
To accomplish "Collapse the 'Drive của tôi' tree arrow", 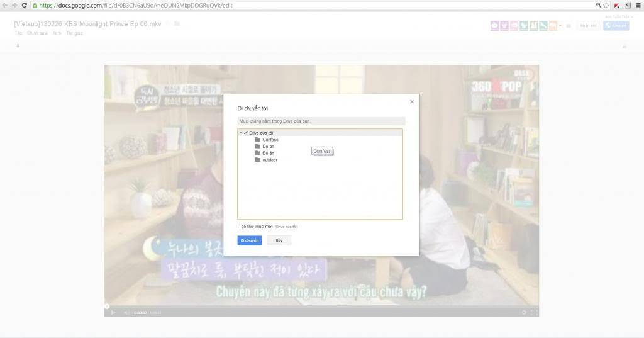I will [241, 133].
